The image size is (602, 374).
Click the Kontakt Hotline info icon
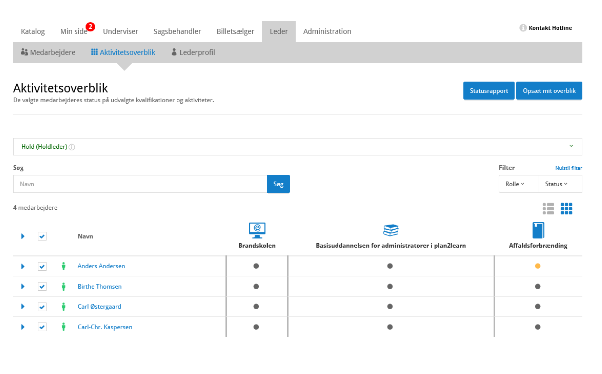click(523, 28)
